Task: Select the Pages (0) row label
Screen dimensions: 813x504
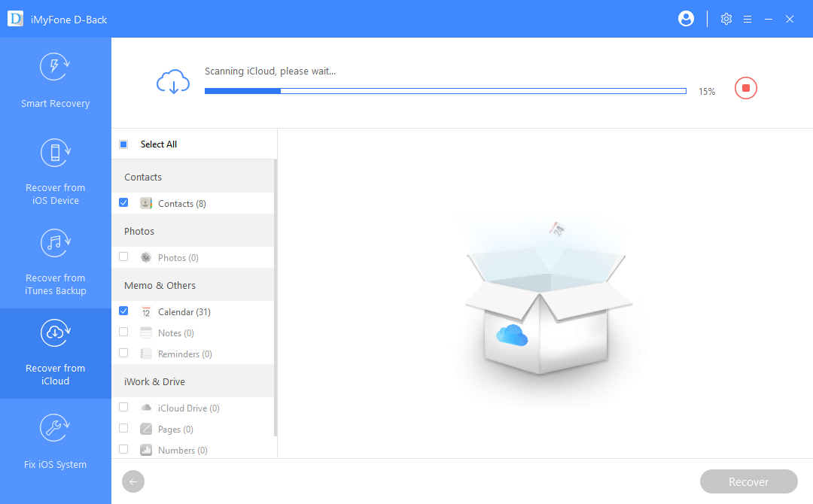Action: pos(175,430)
